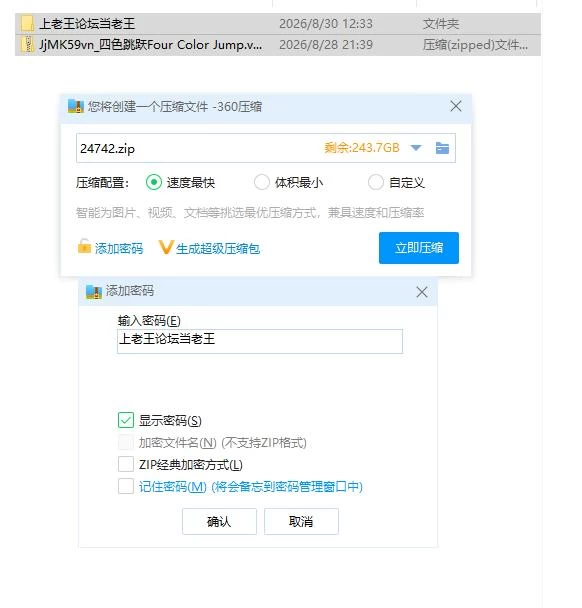Click the folder icon of 上老王论坛当老王
582x608 pixels.
click(x=27, y=24)
